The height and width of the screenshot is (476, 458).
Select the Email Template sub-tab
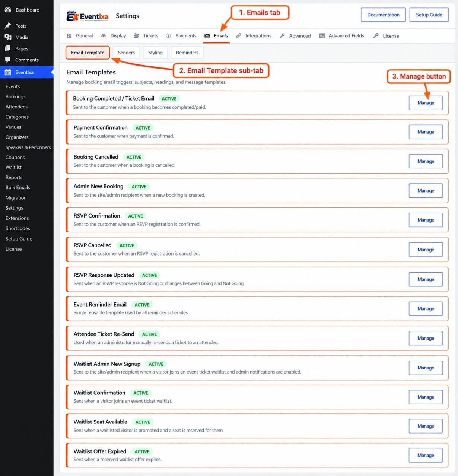coord(88,53)
